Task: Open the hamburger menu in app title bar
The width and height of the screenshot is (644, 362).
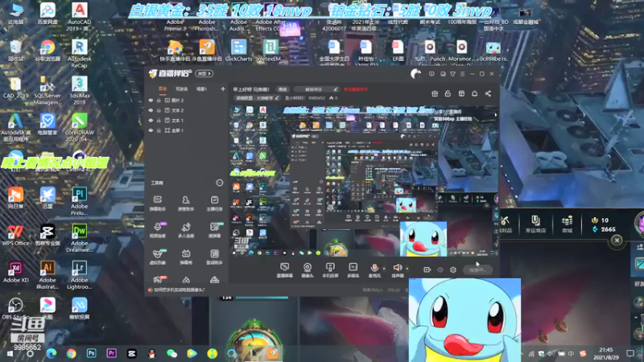Action: [x=462, y=74]
